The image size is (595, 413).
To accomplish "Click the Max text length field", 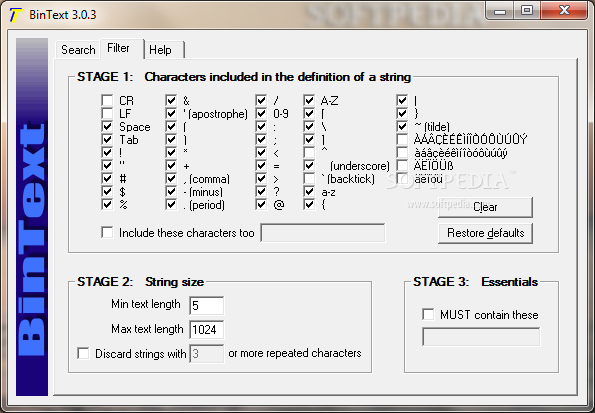I will click(206, 329).
